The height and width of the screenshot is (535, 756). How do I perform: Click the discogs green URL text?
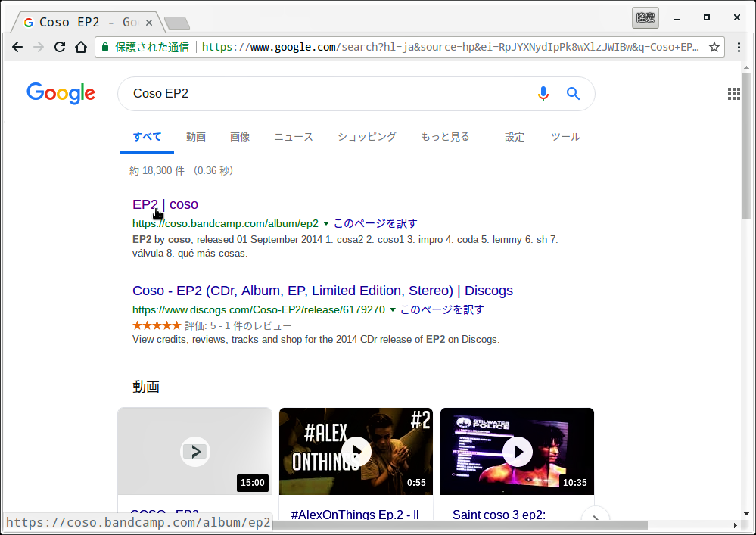[x=259, y=310]
